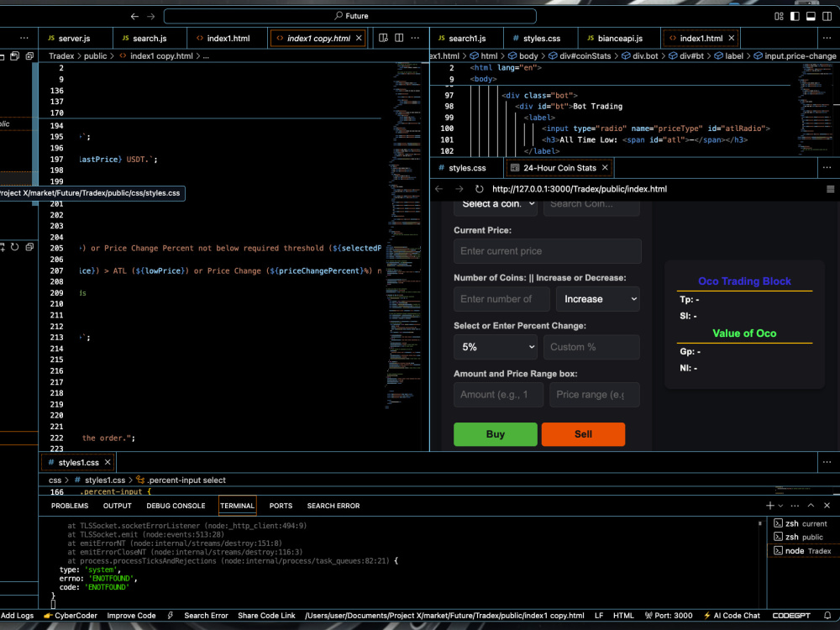
Task: Switch to the search1.js tab
Action: tap(466, 39)
